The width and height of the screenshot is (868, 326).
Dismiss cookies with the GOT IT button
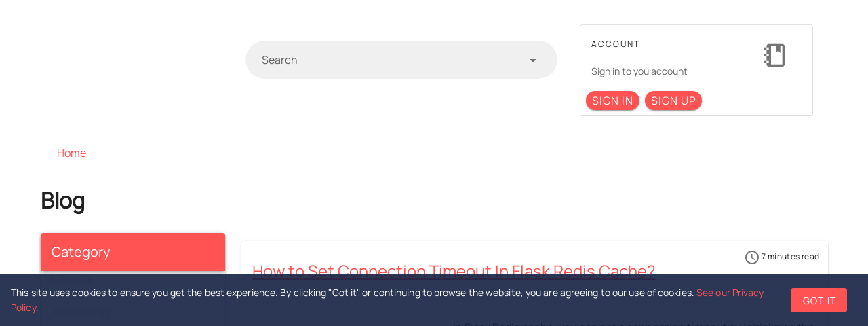[818, 300]
